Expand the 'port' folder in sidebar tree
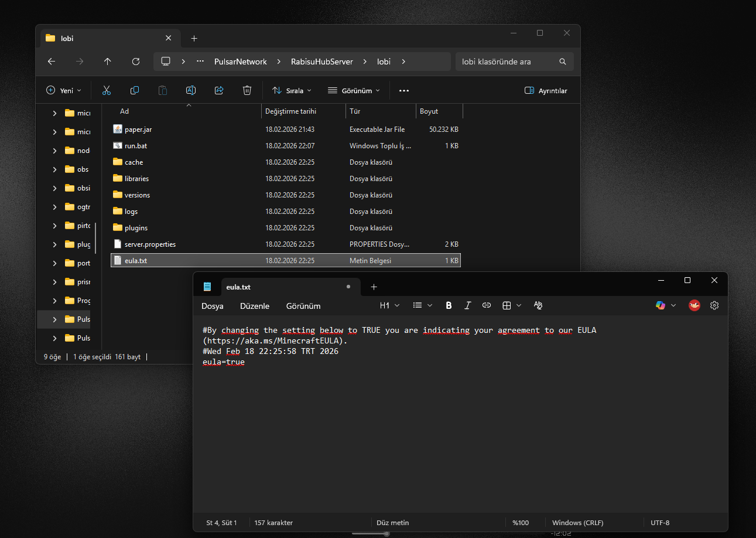Viewport: 756px width, 538px height. [55, 263]
